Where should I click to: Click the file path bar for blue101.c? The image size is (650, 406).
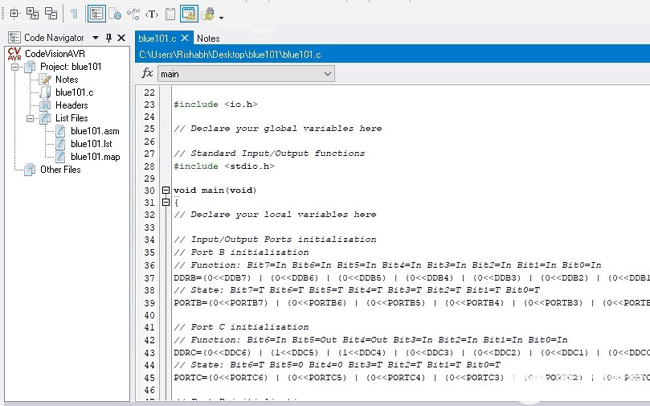pos(393,54)
